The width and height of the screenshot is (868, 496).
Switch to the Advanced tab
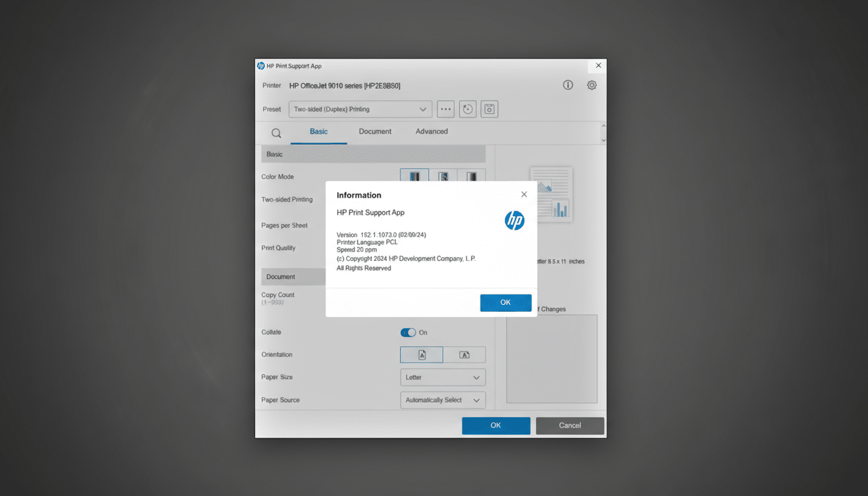pyautogui.click(x=431, y=131)
